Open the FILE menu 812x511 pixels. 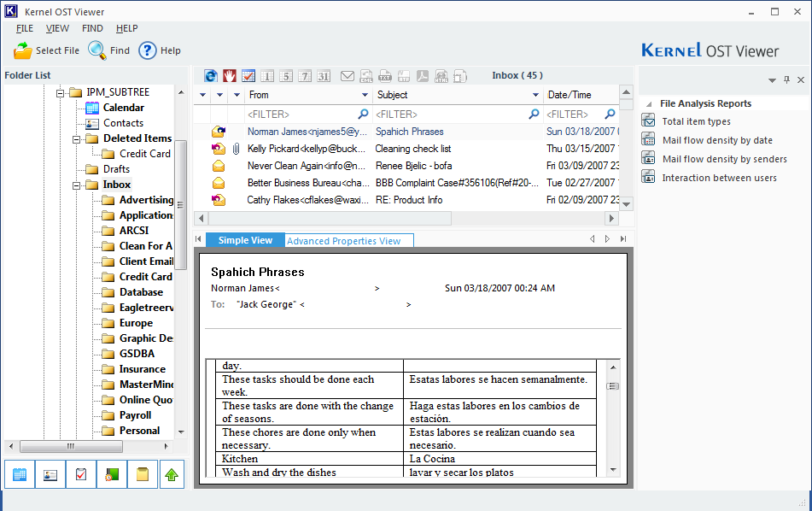click(x=25, y=28)
